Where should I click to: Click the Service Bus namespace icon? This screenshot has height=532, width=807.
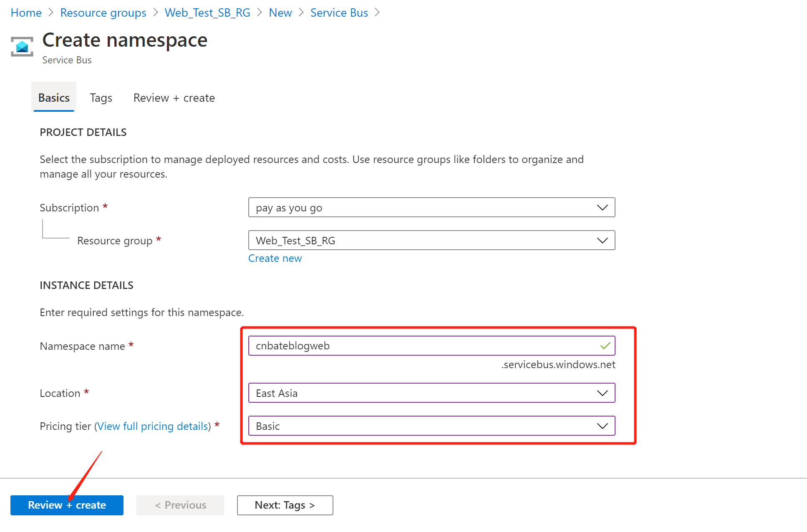[x=22, y=47]
